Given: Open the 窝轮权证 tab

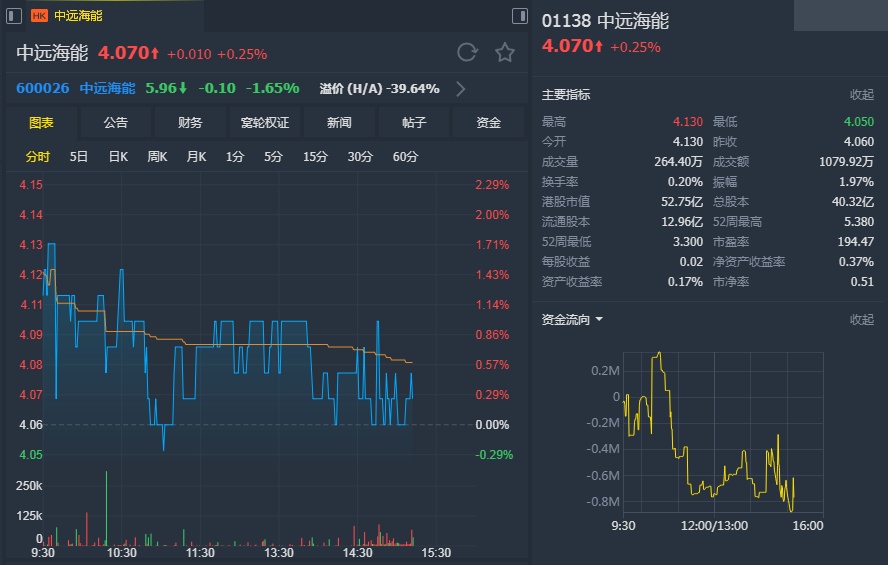Looking at the screenshot, I should pos(264,122).
